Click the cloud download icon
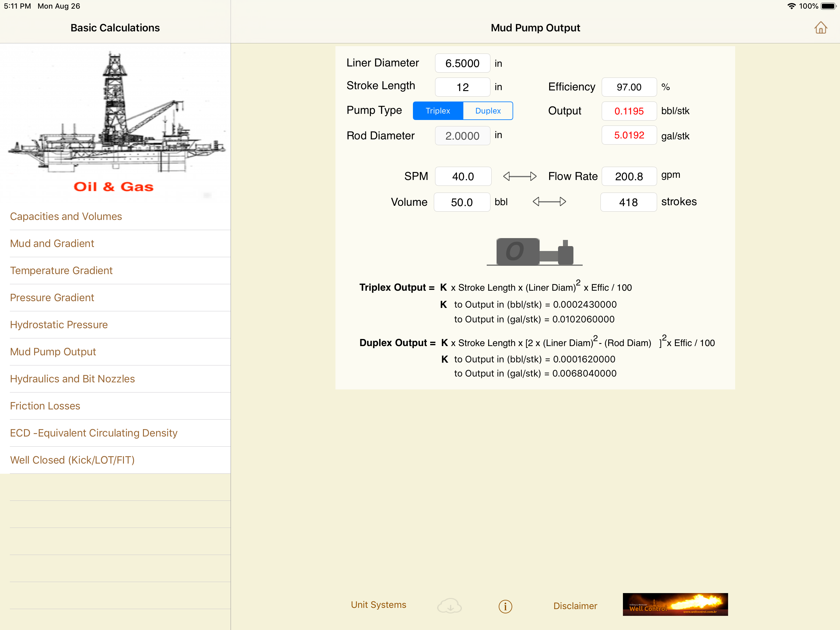Image resolution: width=840 pixels, height=630 pixels. [x=449, y=605]
